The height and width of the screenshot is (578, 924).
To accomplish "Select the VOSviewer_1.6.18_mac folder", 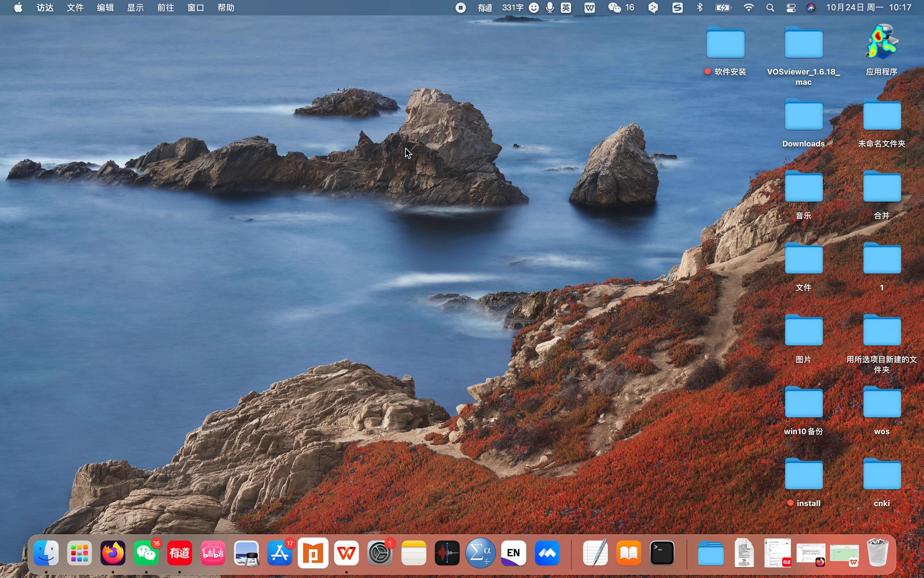I will click(804, 42).
